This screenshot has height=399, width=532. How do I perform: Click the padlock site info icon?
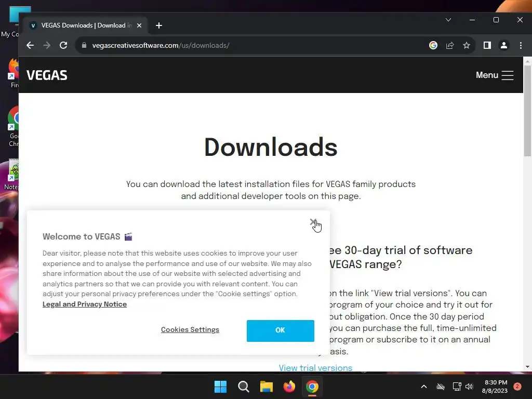84,45
